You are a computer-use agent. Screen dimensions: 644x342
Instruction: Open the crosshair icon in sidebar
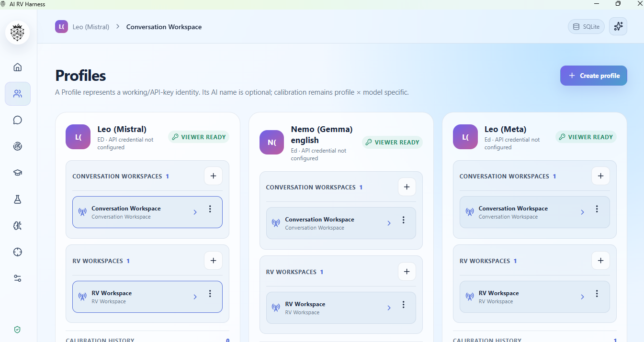(x=18, y=252)
